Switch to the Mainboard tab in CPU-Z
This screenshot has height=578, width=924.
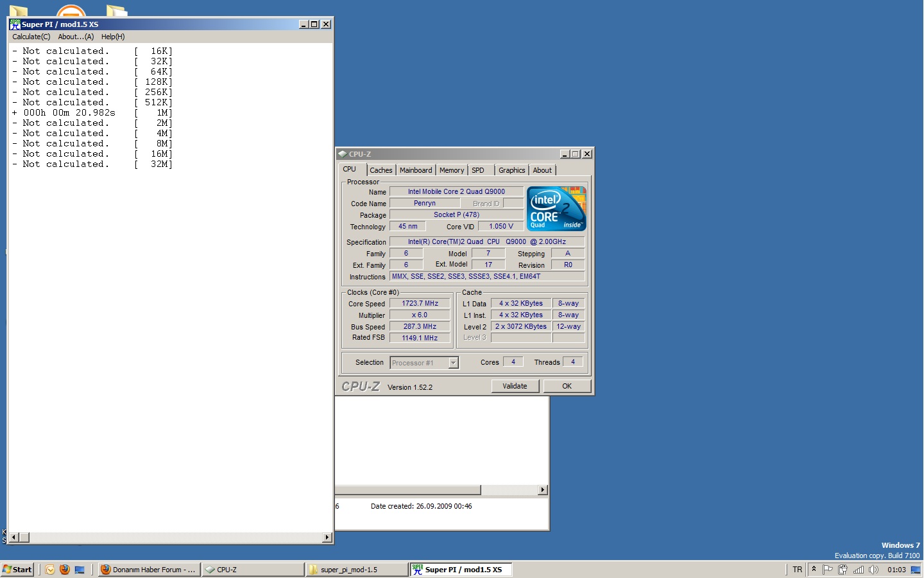pos(416,170)
